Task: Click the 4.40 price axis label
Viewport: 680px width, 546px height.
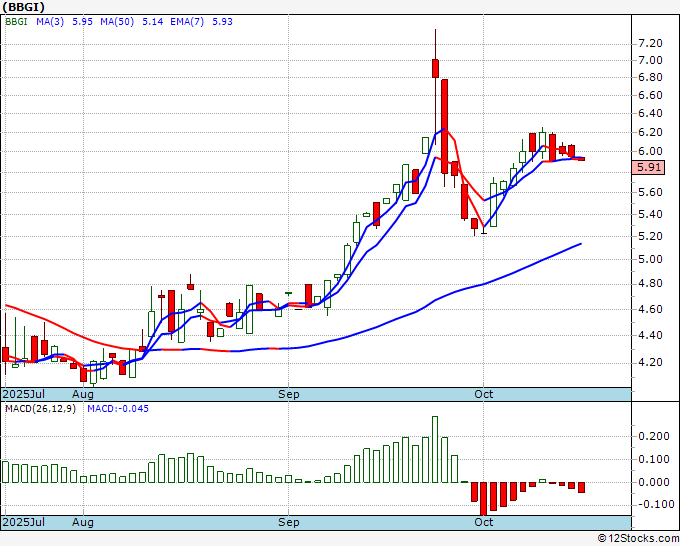Action: coord(651,335)
